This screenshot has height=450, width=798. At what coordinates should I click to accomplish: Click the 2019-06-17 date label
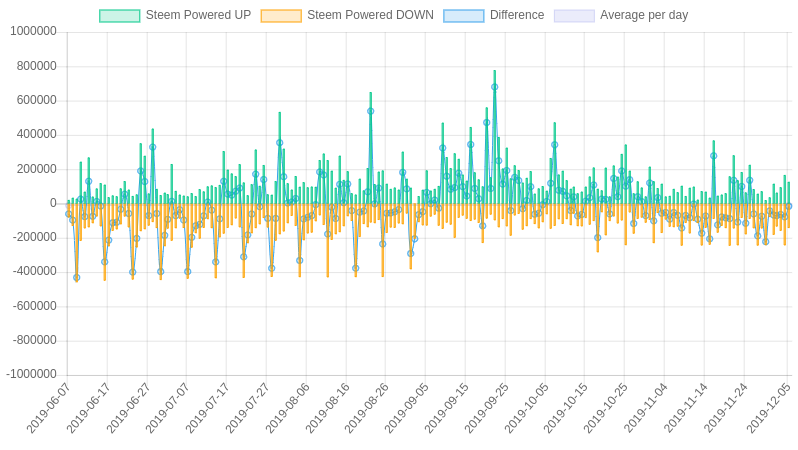click(88, 408)
